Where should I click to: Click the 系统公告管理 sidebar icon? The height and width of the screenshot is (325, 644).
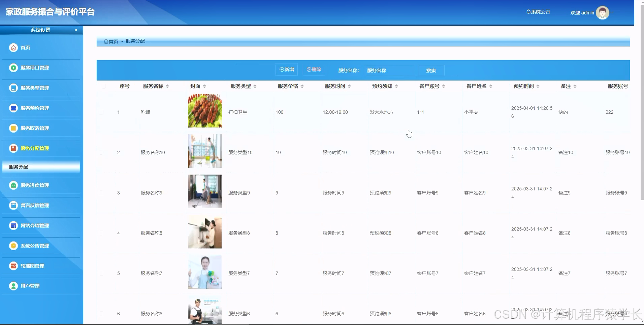click(x=13, y=246)
